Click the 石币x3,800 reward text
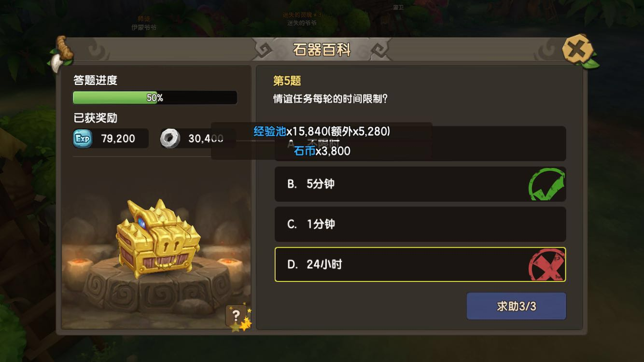 [x=322, y=151]
